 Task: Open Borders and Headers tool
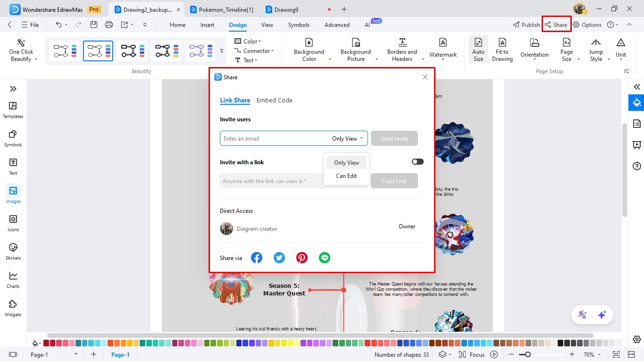[x=402, y=50]
